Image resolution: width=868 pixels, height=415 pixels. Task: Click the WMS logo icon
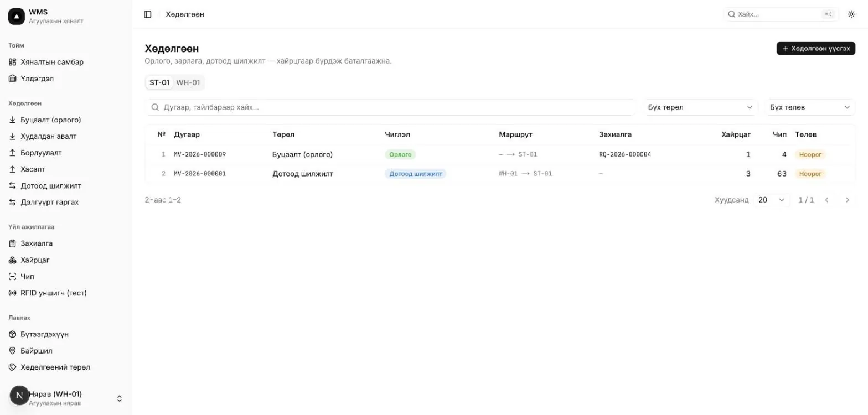point(17,17)
